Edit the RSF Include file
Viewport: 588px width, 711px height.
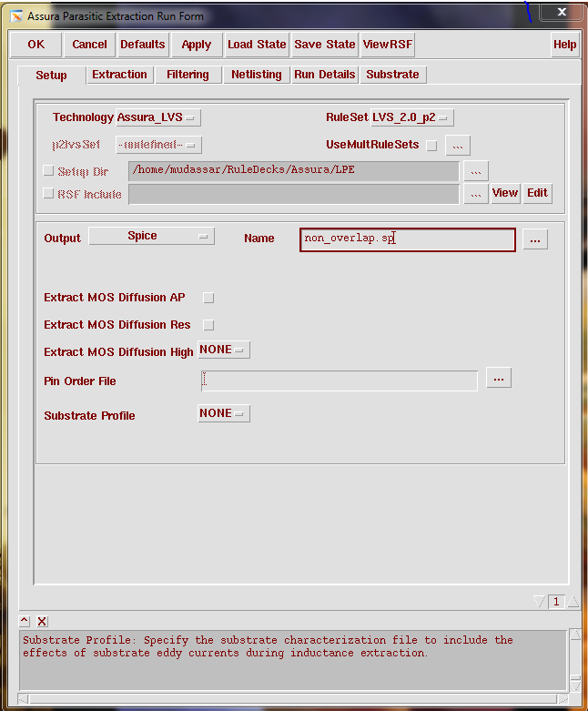point(537,194)
